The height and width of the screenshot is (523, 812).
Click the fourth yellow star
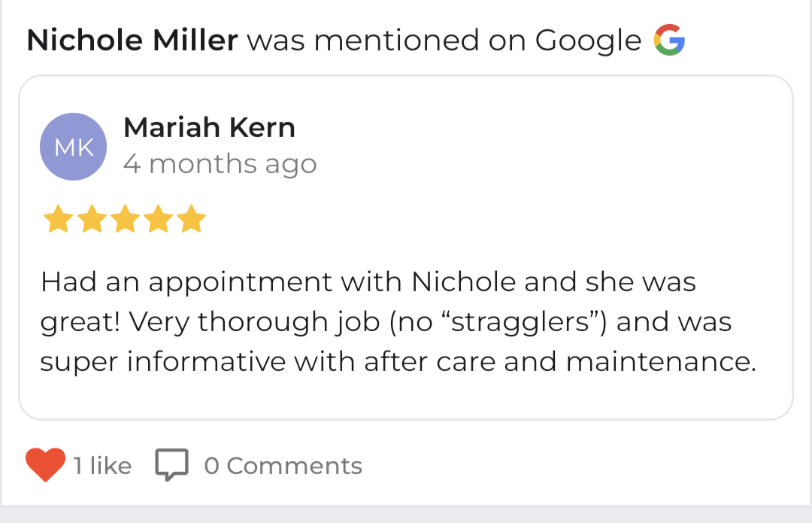[x=158, y=220]
